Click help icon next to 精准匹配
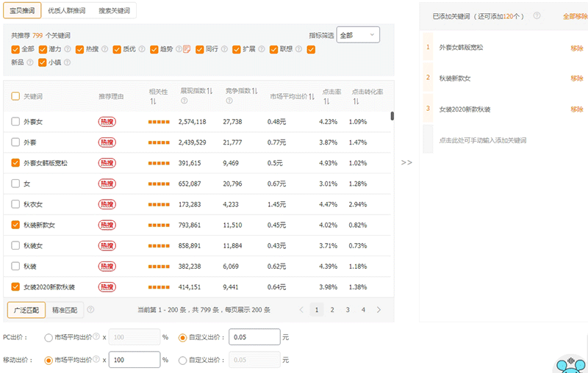This screenshot has height=373, width=588. tap(90, 310)
